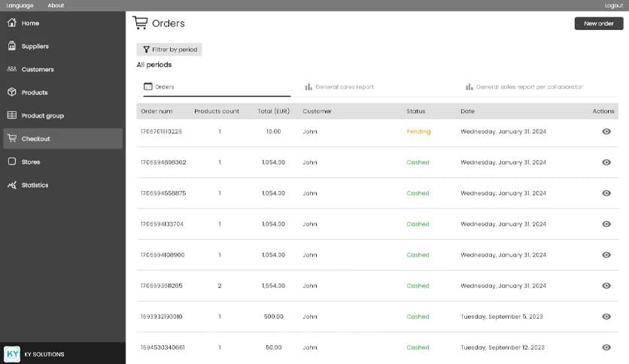
Task: Navigate to Products in sidebar
Action: click(x=34, y=93)
